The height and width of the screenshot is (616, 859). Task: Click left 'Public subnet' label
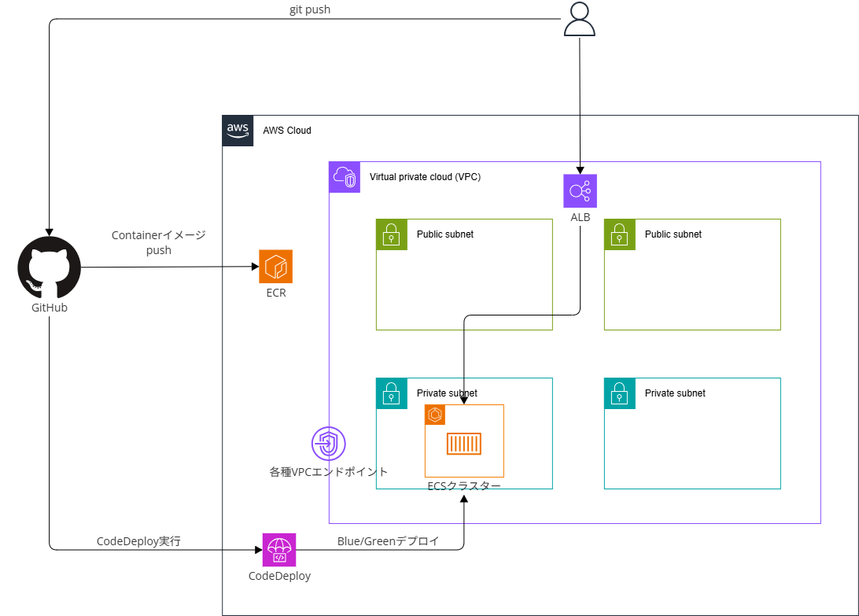[445, 234]
